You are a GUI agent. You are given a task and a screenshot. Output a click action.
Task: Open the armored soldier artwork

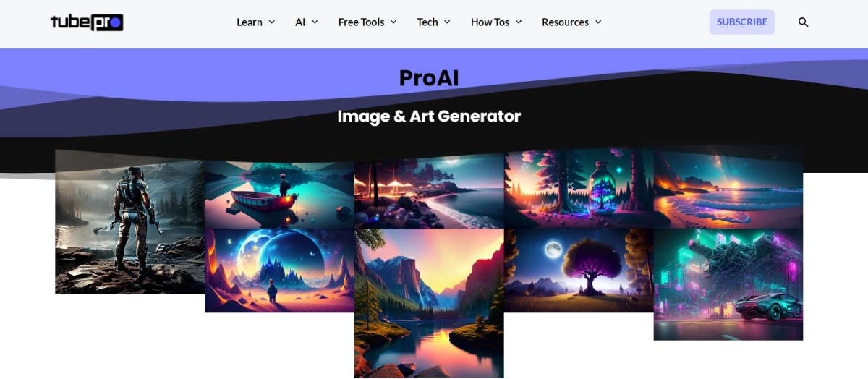130,224
